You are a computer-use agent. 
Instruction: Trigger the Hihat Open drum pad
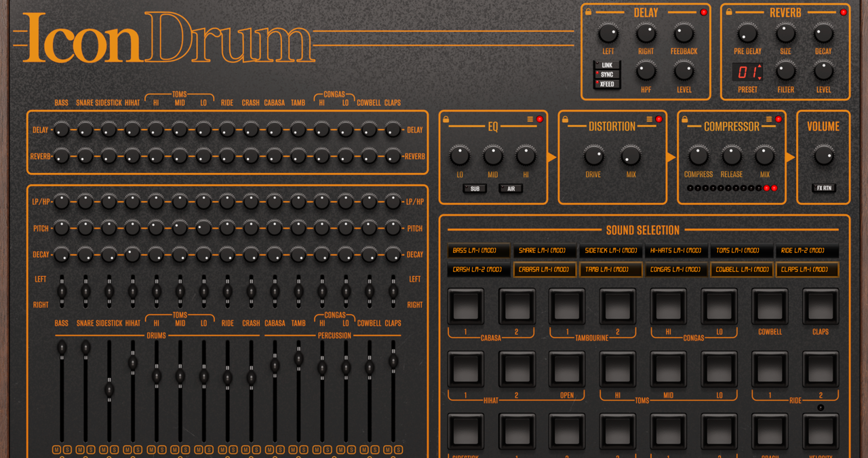[x=567, y=369]
